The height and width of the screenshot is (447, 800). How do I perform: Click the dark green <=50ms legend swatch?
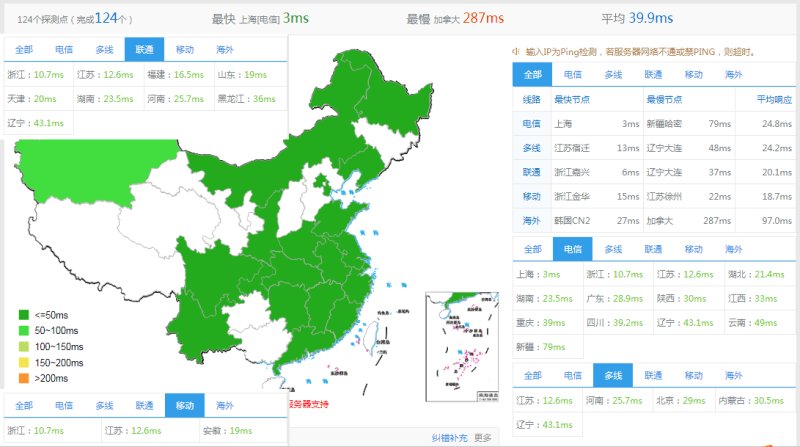pyautogui.click(x=23, y=315)
